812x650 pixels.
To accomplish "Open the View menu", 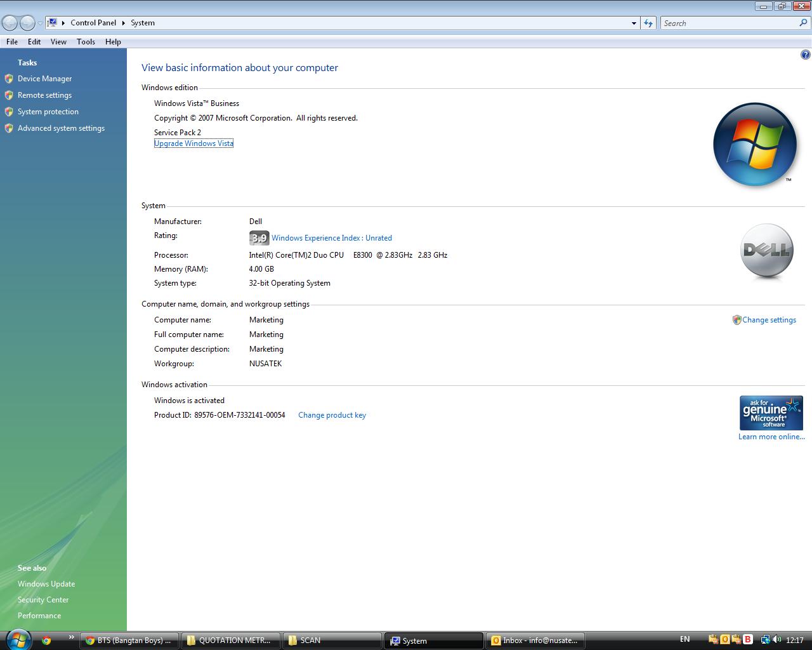I will coord(58,42).
